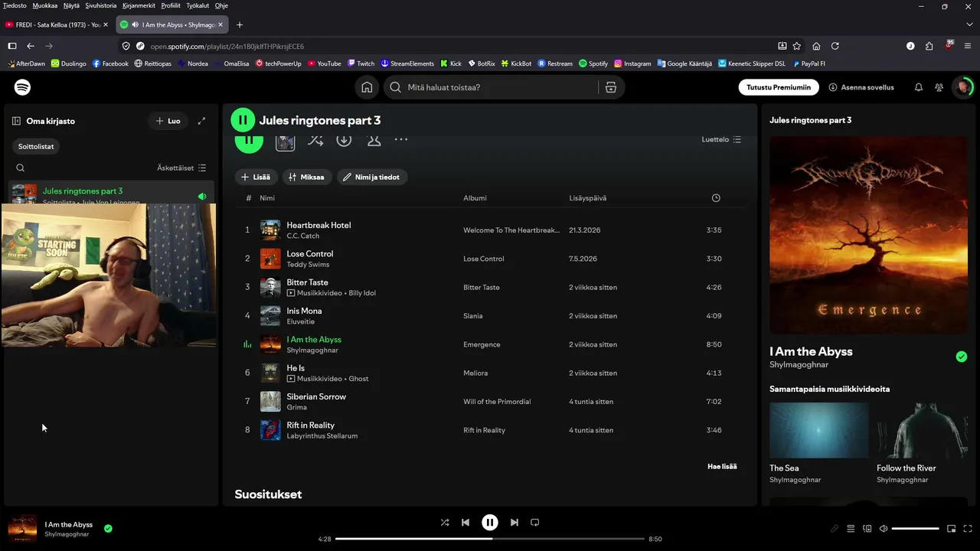This screenshot has height=551, width=980.
Task: Pause playback in the bottom bar
Action: 490,523
